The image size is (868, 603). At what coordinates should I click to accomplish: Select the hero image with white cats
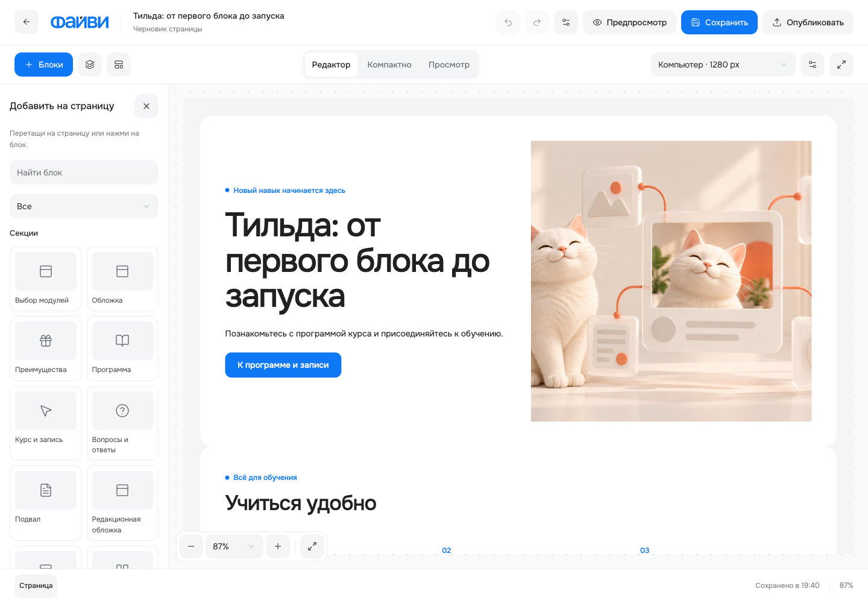point(671,281)
